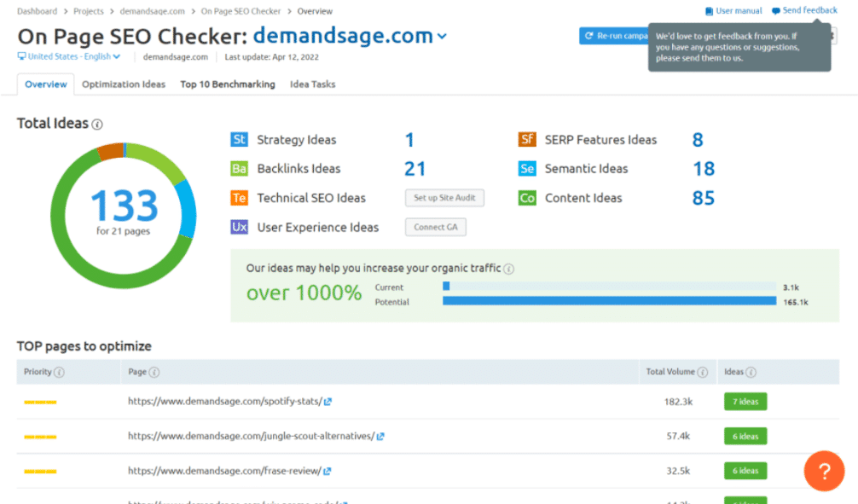
Task: Click info icon in Total Volume header
Action: pos(703,372)
